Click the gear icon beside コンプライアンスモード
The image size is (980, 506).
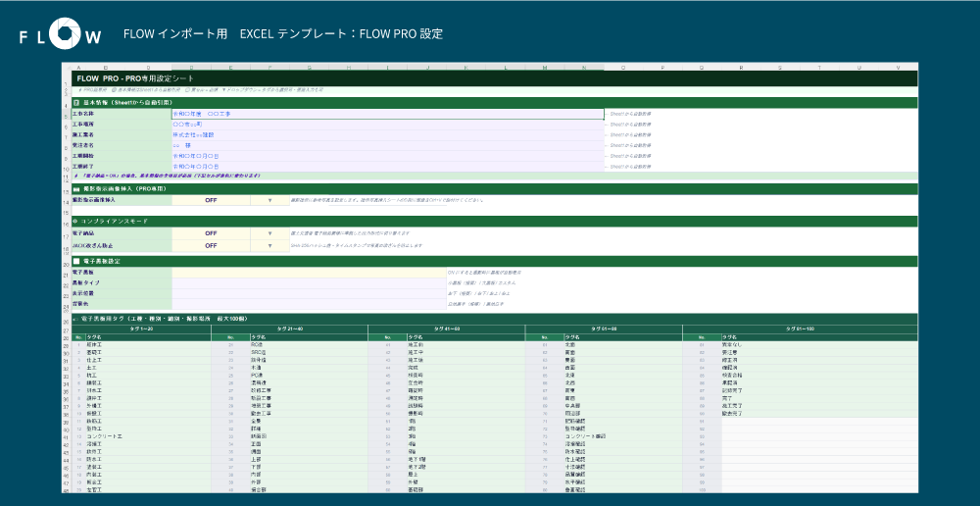point(75,222)
